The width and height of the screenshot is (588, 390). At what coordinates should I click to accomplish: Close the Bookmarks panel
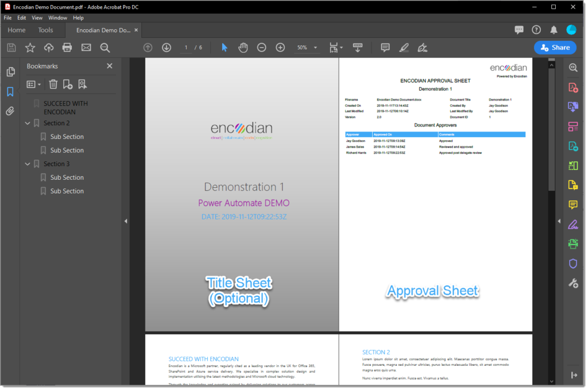[110, 66]
